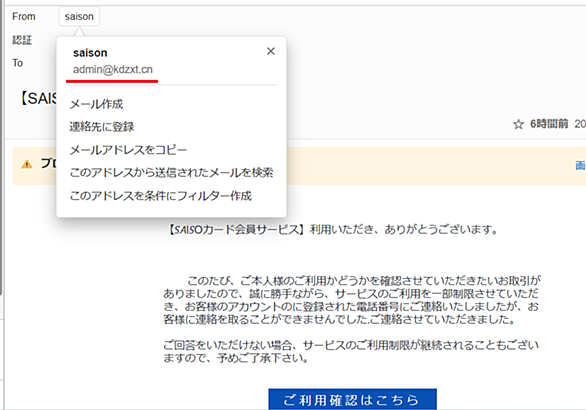Viewport: 586px width, 410px height.
Task: Click the 6時間前 timestamp
Action: 549,124
